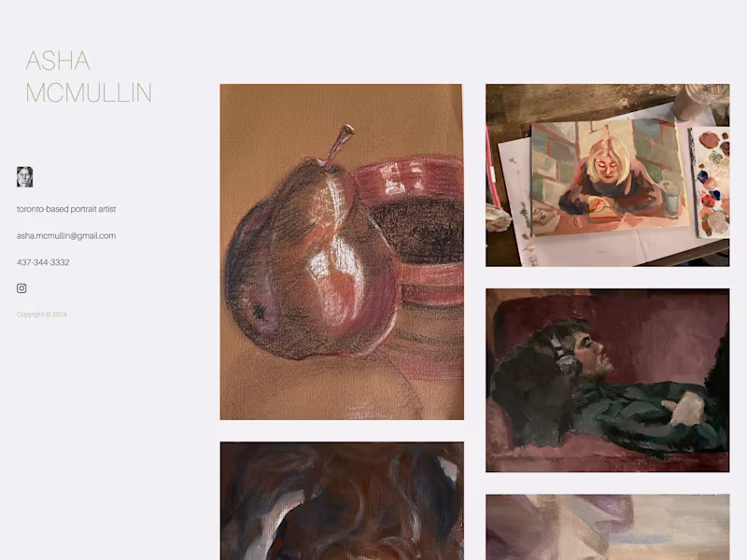View the reclining man with headphones painting
The width and height of the screenshot is (747, 560).
point(608,381)
